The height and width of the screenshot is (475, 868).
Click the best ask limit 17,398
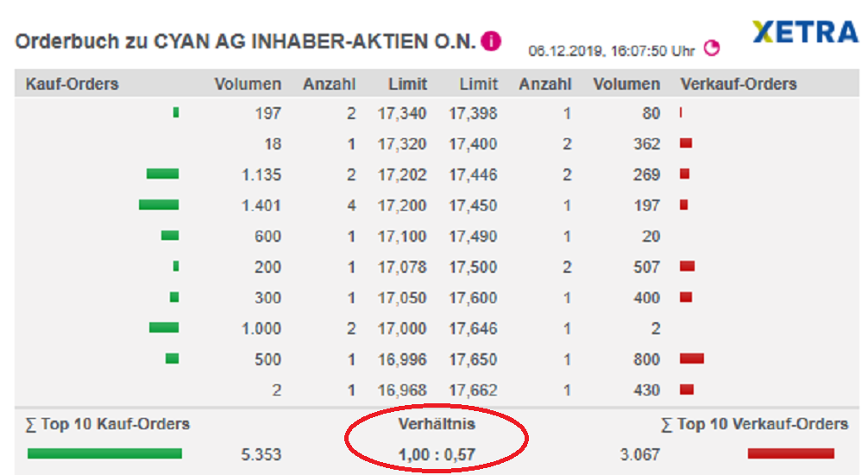click(473, 113)
